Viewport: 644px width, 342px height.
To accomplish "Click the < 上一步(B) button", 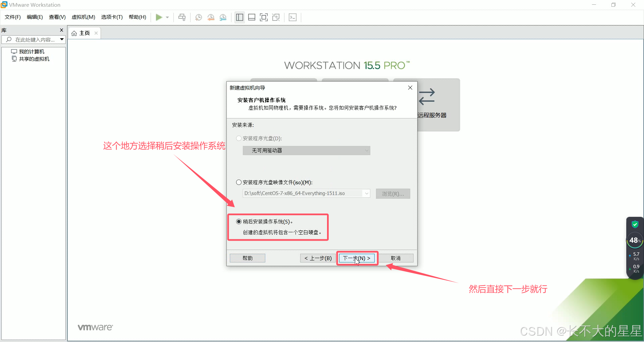I will coord(318,258).
